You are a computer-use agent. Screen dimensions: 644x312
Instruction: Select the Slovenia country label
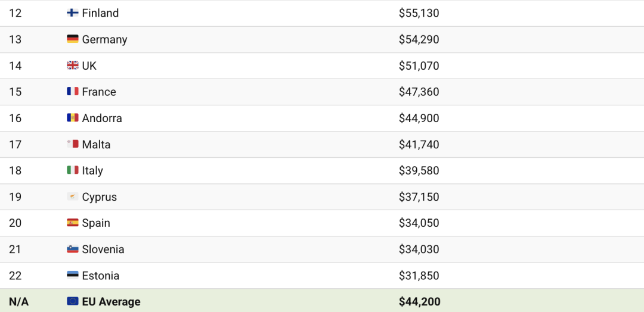(x=103, y=249)
